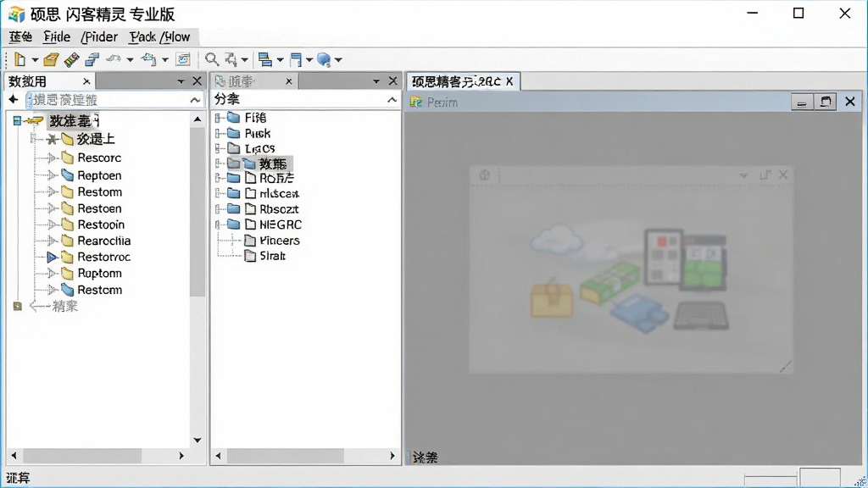Expand the Pusk folder node
The height and width of the screenshot is (488, 868).
tap(219, 133)
